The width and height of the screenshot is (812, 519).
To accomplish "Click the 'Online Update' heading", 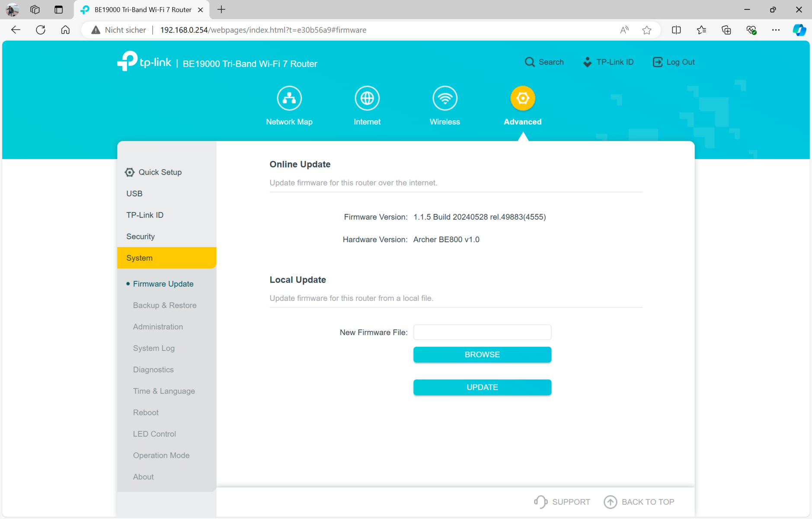I will click(300, 164).
